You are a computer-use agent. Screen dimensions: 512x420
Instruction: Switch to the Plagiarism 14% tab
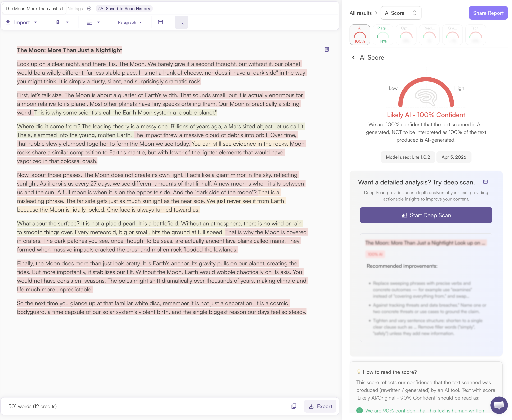coord(383,35)
